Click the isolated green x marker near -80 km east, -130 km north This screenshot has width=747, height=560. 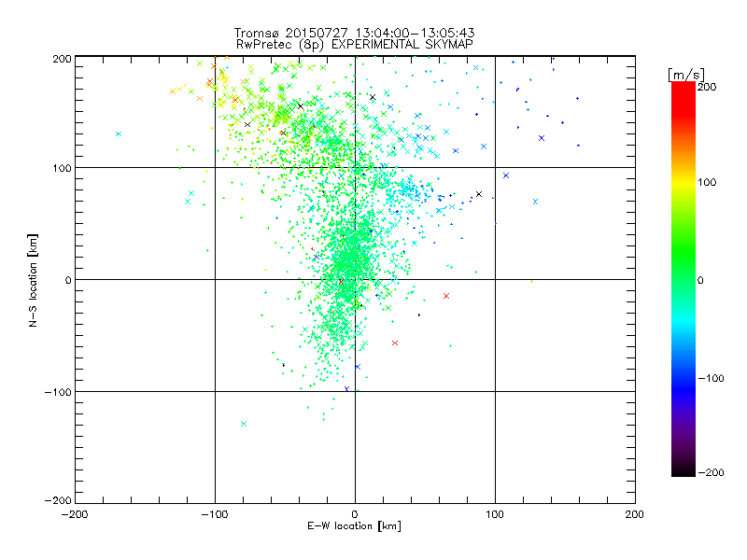pyautogui.click(x=244, y=424)
